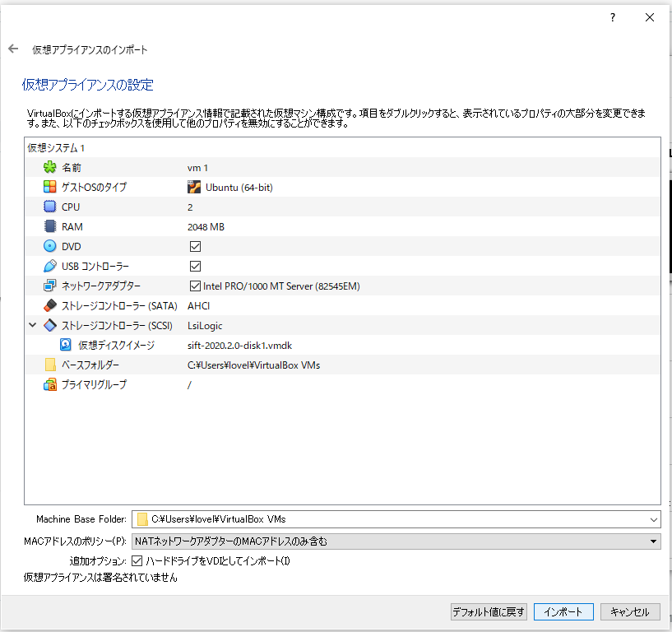Uncheck the DVD checkbox
The width and height of the screenshot is (672, 632).
pyautogui.click(x=195, y=246)
